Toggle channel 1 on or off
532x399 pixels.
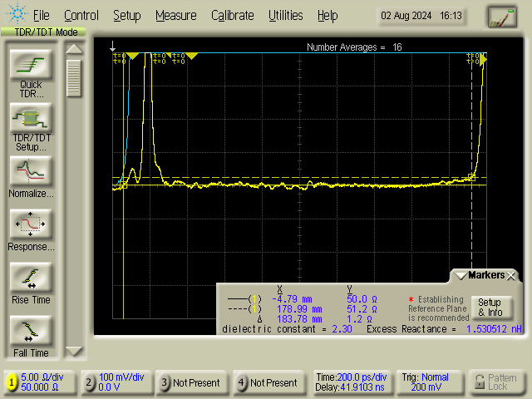11,382
